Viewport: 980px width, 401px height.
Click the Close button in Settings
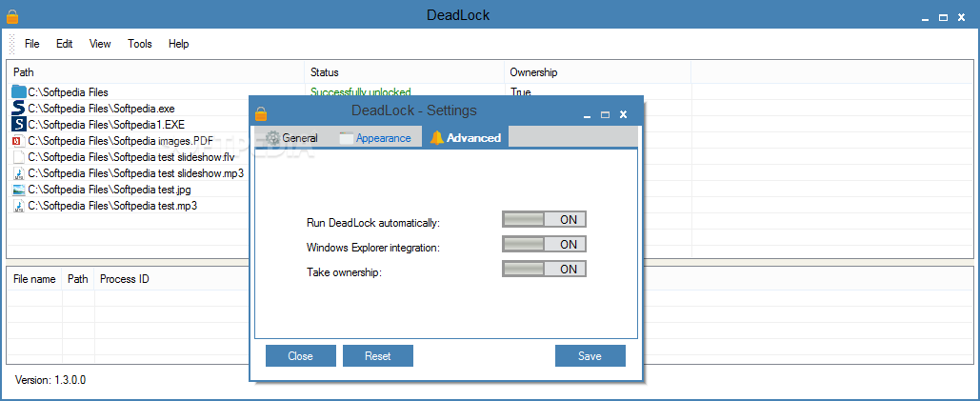[301, 356]
